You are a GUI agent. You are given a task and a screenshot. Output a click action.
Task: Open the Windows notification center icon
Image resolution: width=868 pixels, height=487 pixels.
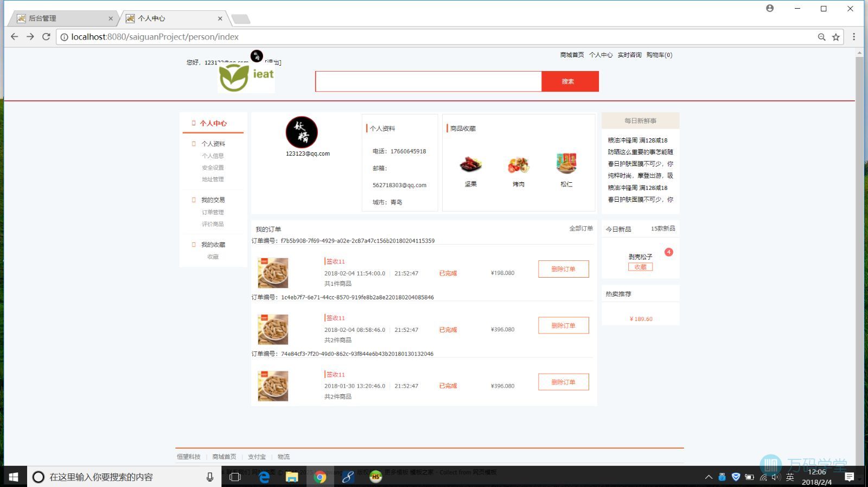850,477
